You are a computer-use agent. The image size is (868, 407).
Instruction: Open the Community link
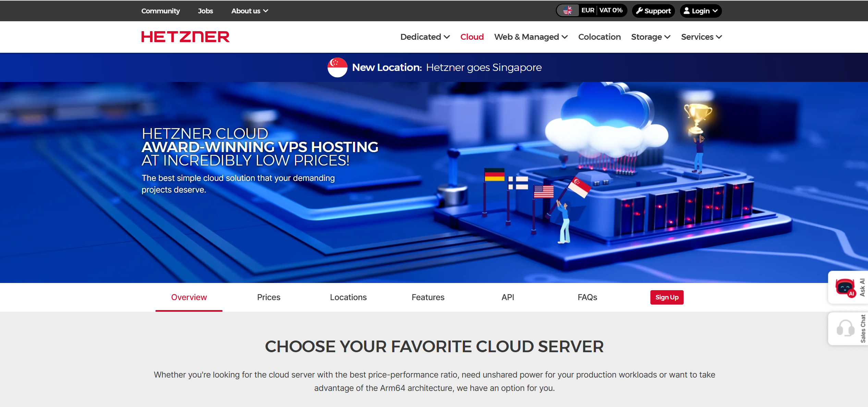click(160, 11)
